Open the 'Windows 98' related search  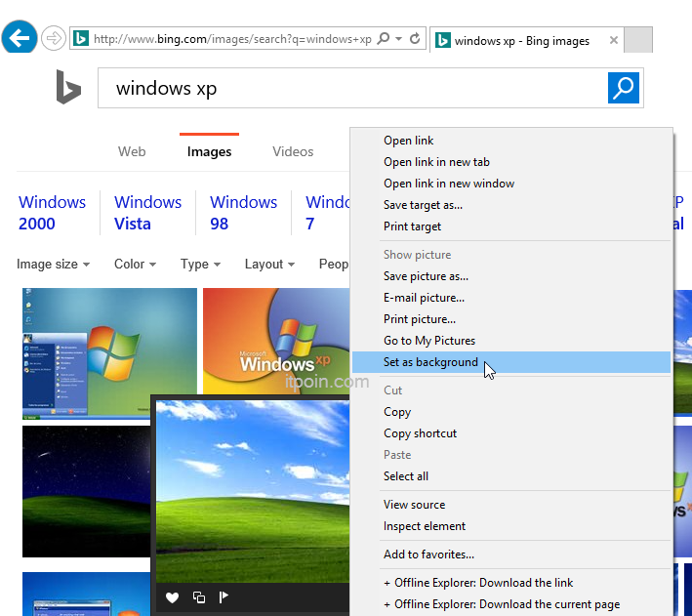(x=243, y=213)
